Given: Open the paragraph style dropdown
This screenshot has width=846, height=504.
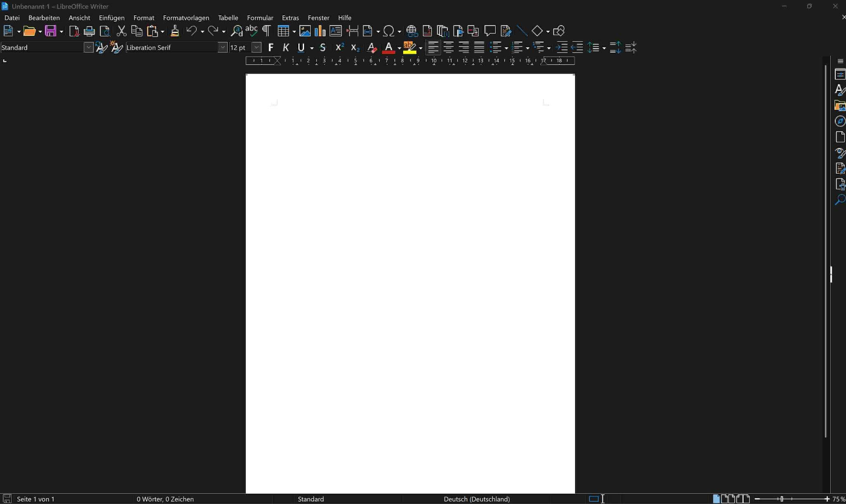Looking at the screenshot, I should tap(89, 47).
